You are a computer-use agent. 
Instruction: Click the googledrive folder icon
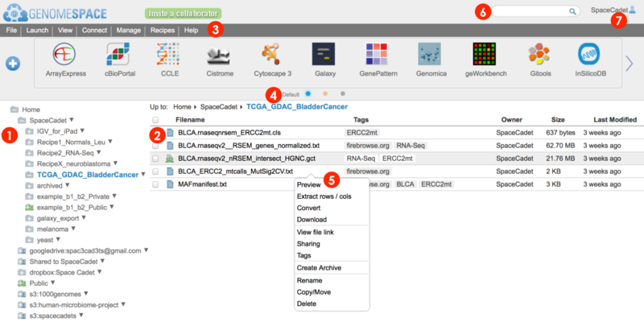tap(22, 250)
